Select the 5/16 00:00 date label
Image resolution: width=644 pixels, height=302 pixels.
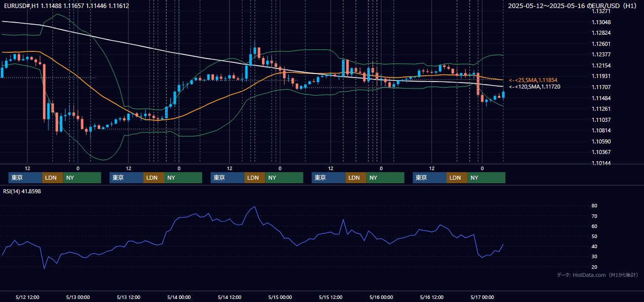tap(381, 297)
